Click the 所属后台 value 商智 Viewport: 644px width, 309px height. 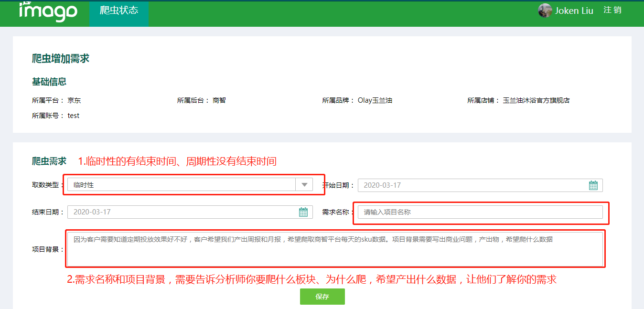point(219,100)
